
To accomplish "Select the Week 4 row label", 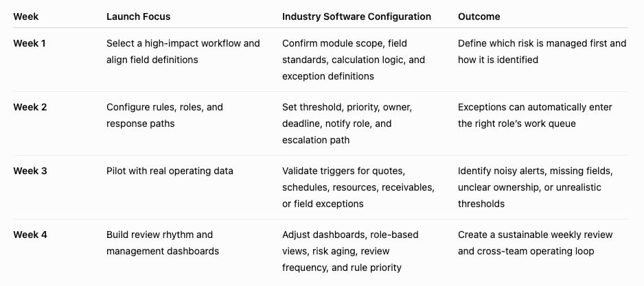I will (30, 235).
